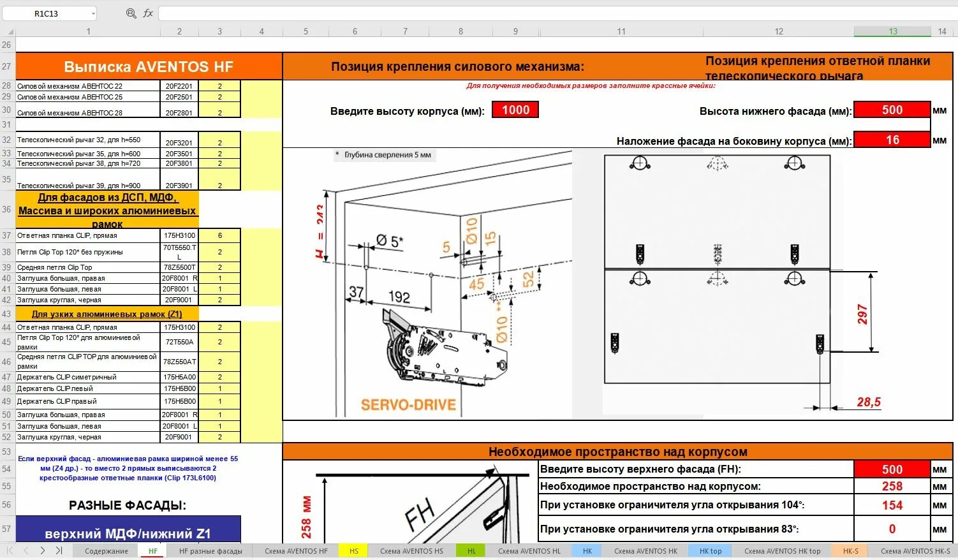Click red upper front height FH cell
The image size is (958, 560).
(892, 469)
